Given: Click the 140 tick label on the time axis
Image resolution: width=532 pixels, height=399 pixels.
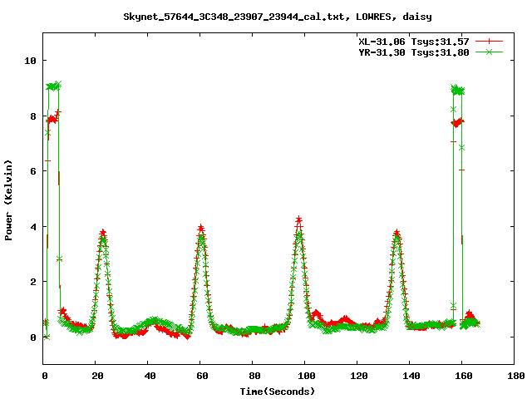Looking at the screenshot, I should pos(410,376).
